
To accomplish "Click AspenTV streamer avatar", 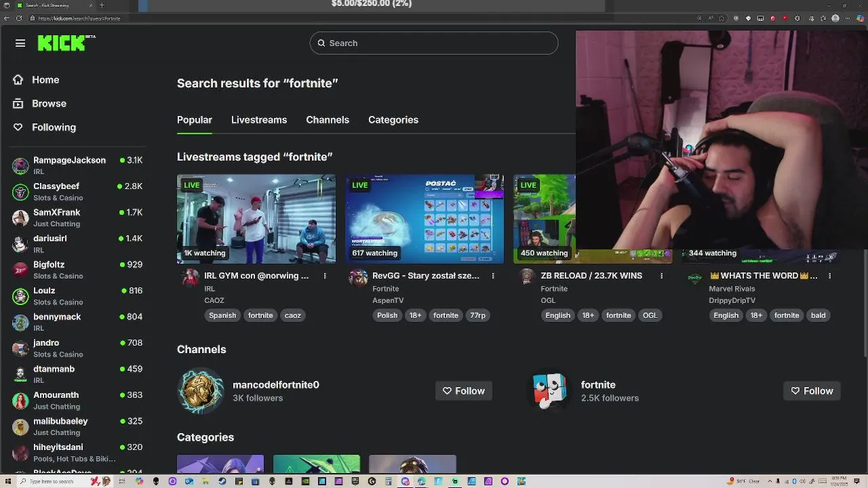I will [358, 277].
